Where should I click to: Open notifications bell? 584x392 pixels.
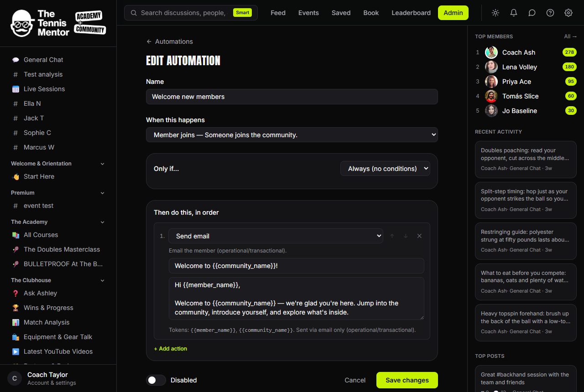click(x=514, y=13)
